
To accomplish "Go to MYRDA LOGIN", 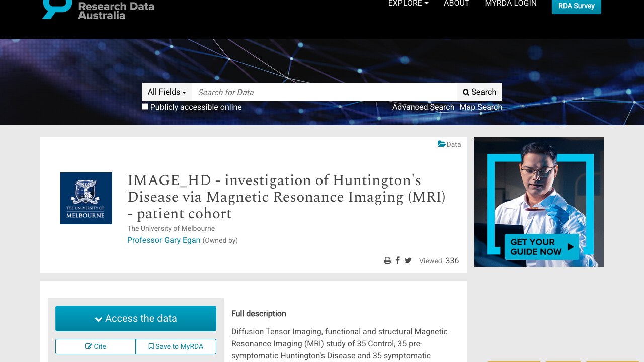I will (x=511, y=4).
